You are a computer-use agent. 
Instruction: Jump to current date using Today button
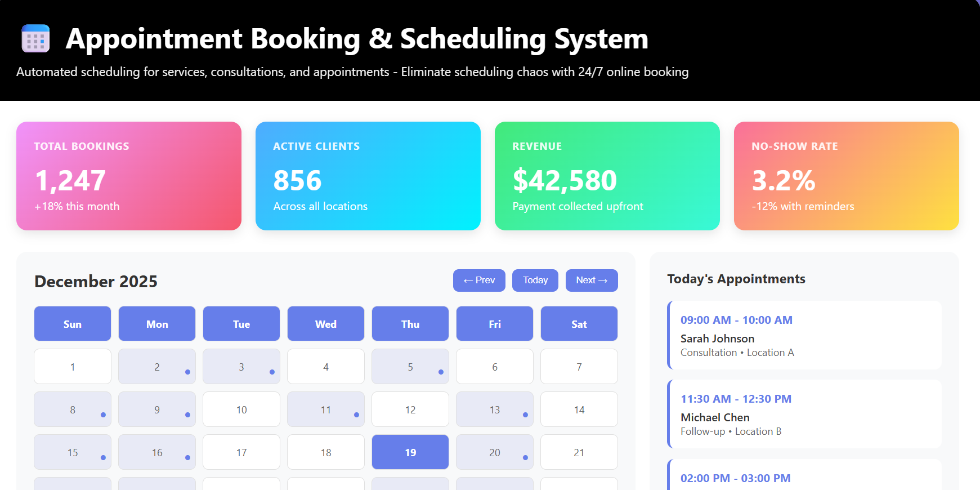pos(535,280)
